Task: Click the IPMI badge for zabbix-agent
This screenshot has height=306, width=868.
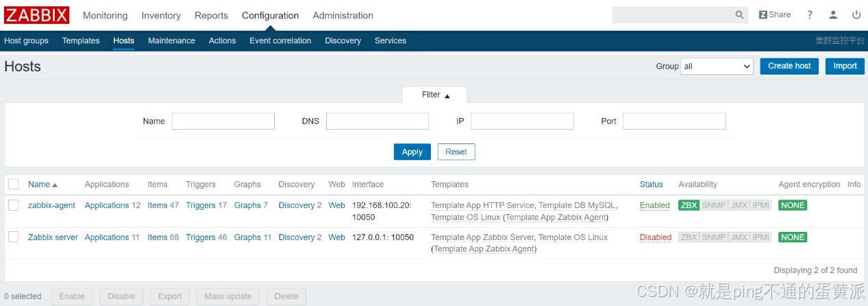Action: coord(760,205)
